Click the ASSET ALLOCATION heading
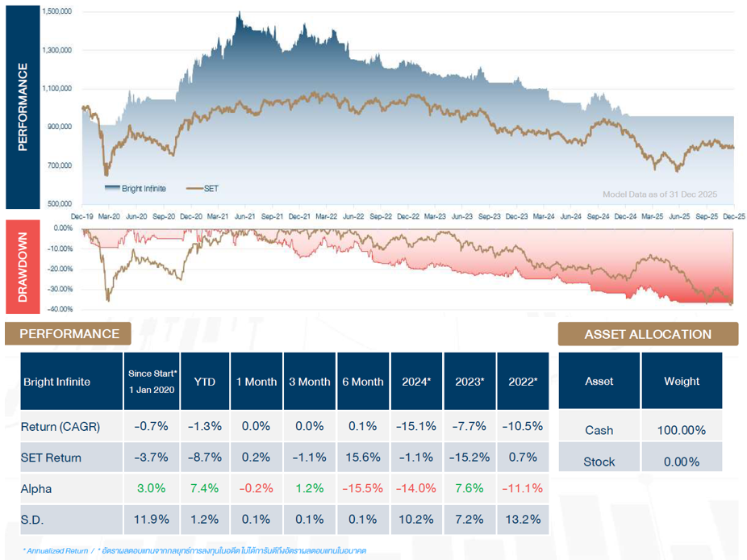The height and width of the screenshot is (560, 747). pyautogui.click(x=648, y=334)
